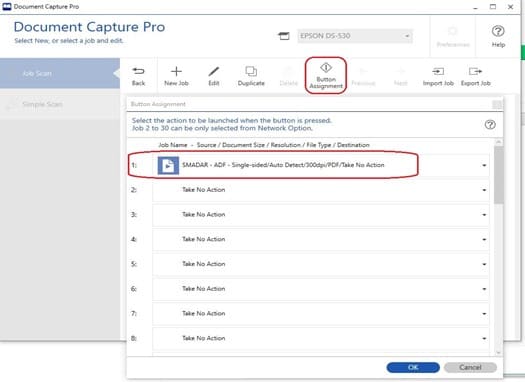Expand the job dropdown for row 4
The width and height of the screenshot is (525, 382).
[484, 240]
